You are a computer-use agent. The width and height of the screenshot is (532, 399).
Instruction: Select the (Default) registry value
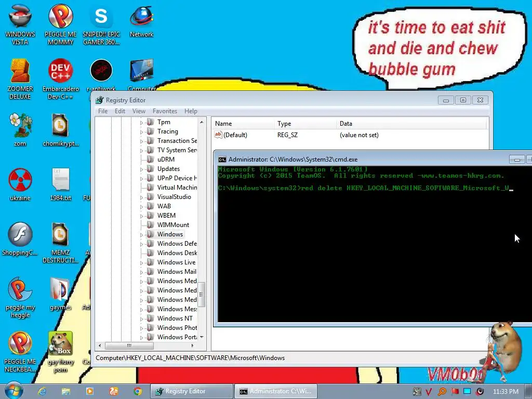pos(235,135)
